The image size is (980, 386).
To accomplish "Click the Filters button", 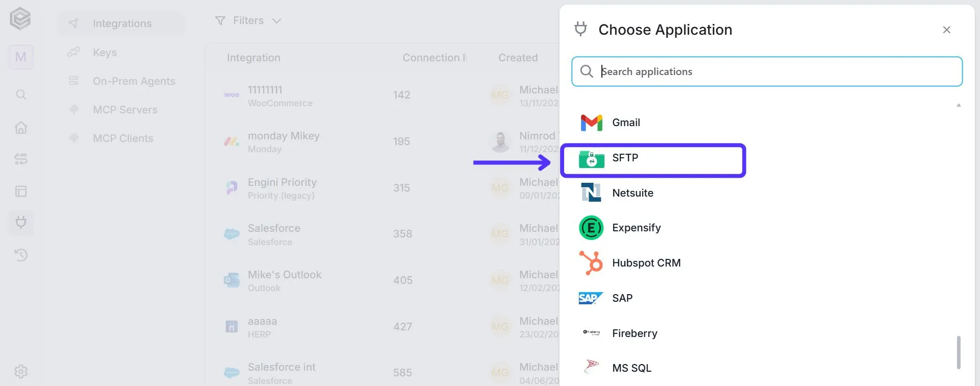I will pyautogui.click(x=248, y=21).
